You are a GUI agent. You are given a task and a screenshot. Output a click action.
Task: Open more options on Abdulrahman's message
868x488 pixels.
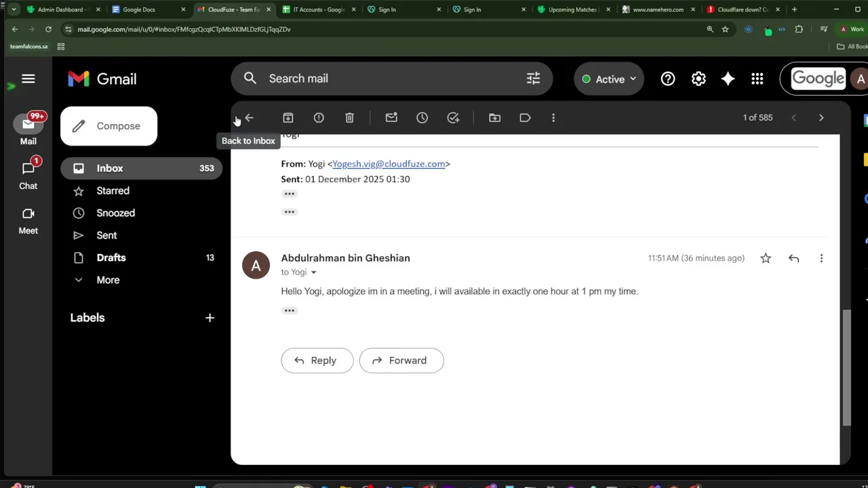[x=821, y=258]
